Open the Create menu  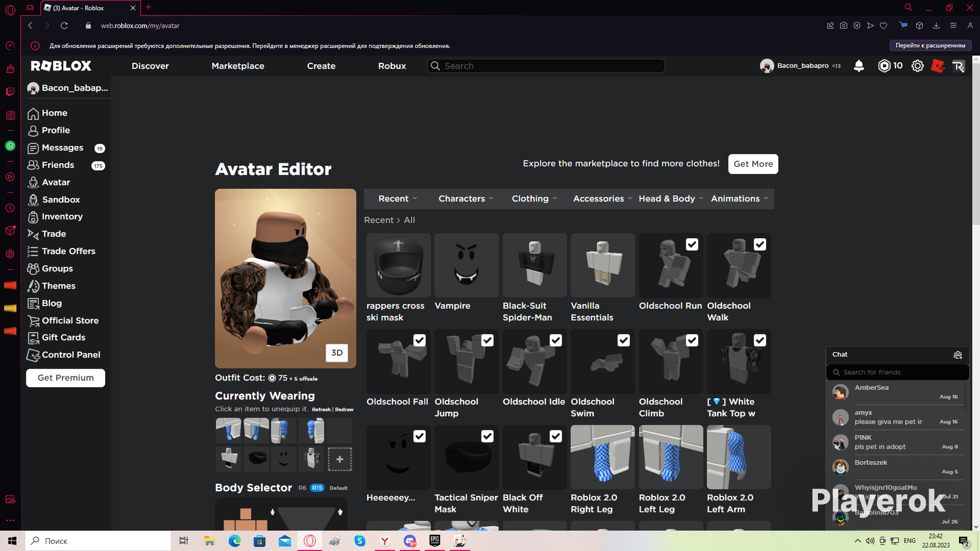coord(321,66)
